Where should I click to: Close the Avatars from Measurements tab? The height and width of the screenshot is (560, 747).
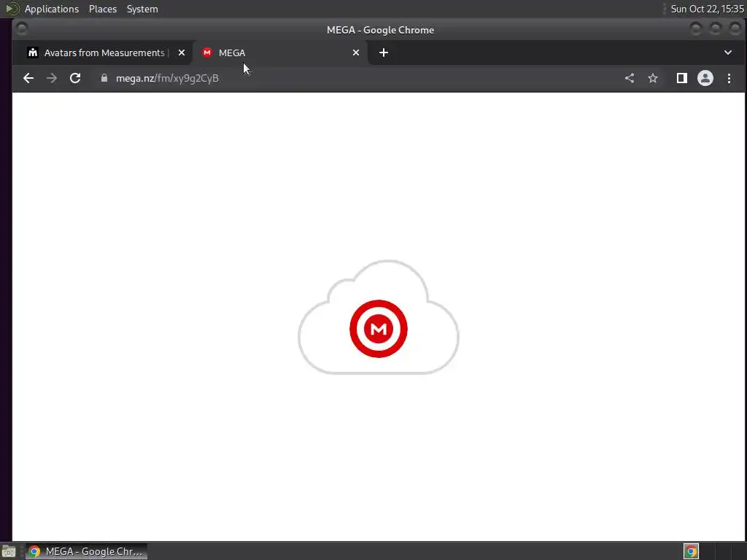point(182,52)
